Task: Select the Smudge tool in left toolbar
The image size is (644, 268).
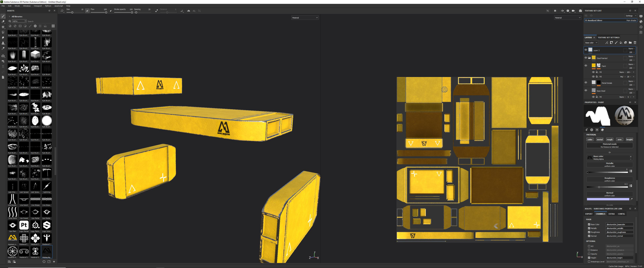Action: [3, 38]
